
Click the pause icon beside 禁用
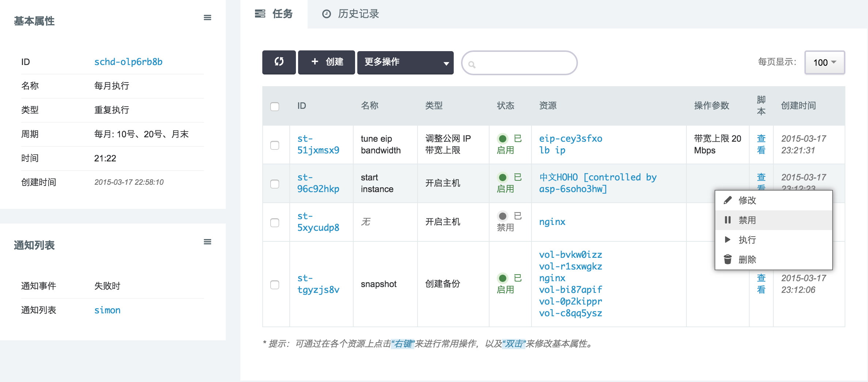click(x=727, y=220)
